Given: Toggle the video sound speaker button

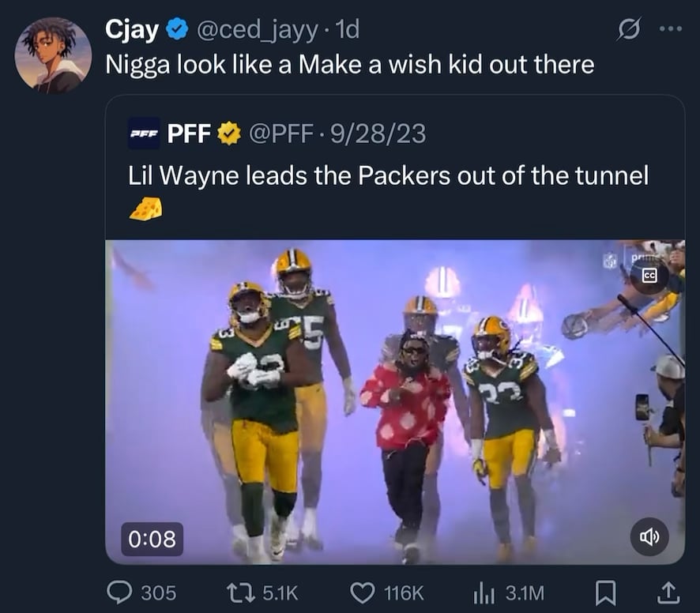Looking at the screenshot, I should pyautogui.click(x=649, y=537).
